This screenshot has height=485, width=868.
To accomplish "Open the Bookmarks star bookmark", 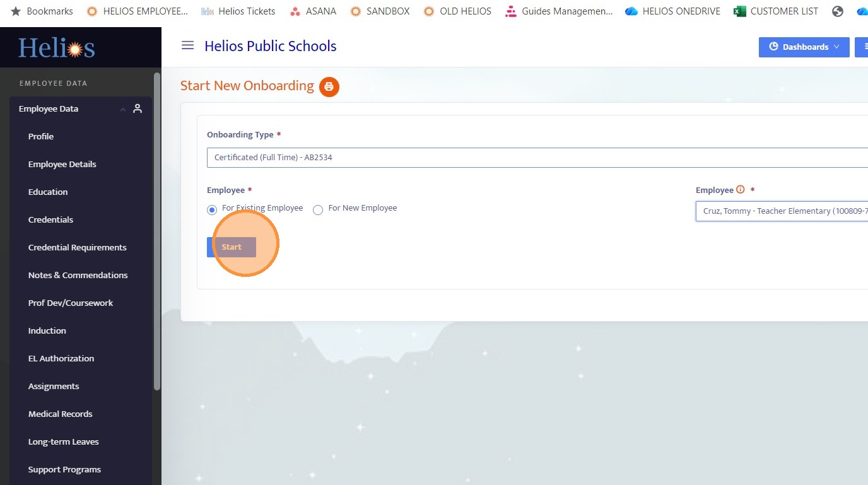I will pos(42,11).
